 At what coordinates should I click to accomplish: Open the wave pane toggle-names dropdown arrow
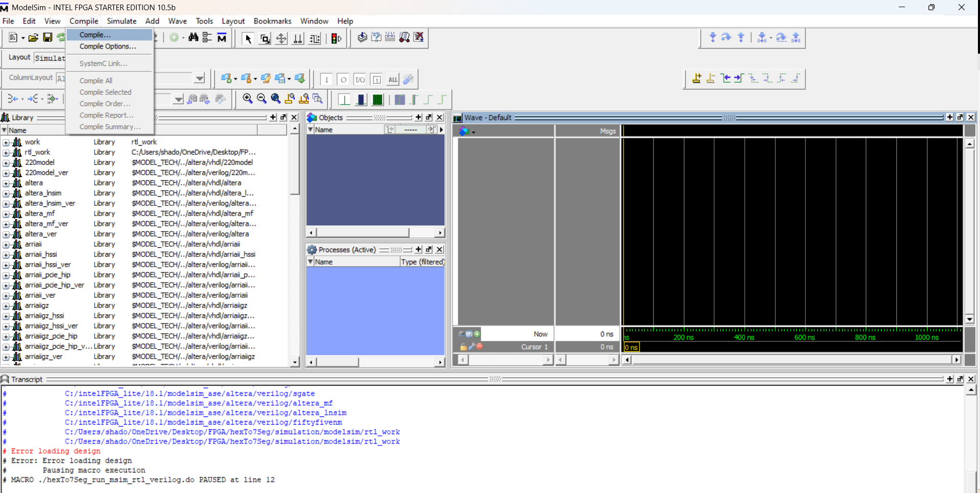(474, 132)
